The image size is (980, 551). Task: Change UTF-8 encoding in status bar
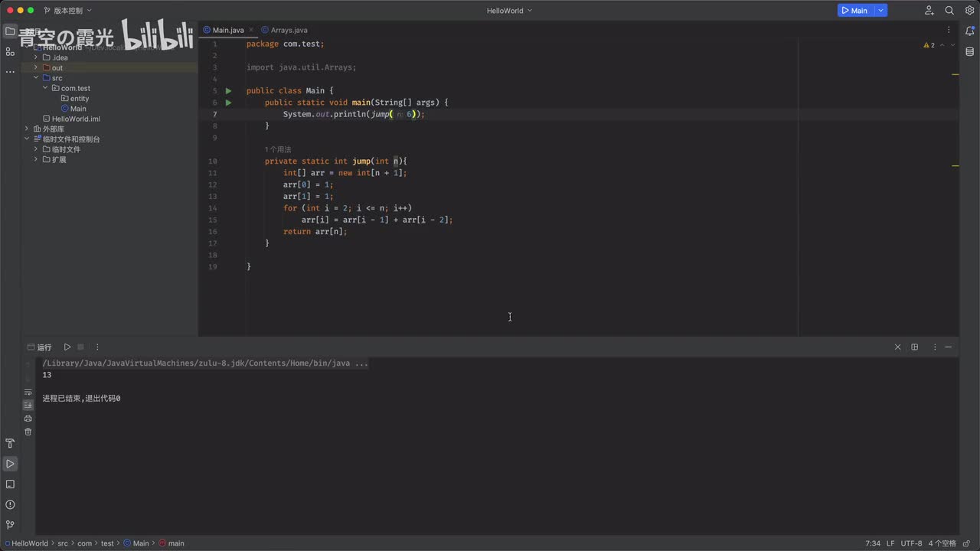tap(911, 543)
